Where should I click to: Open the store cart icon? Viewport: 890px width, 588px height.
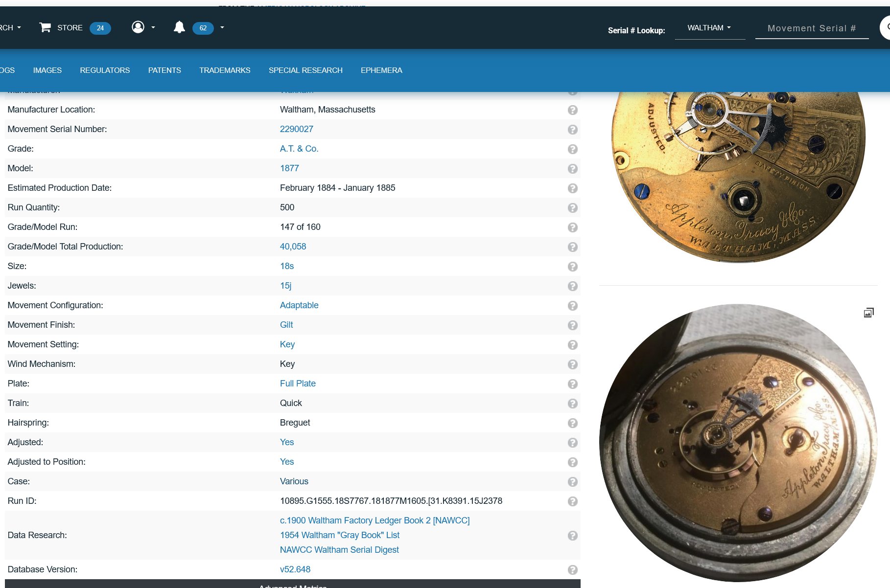pyautogui.click(x=45, y=27)
